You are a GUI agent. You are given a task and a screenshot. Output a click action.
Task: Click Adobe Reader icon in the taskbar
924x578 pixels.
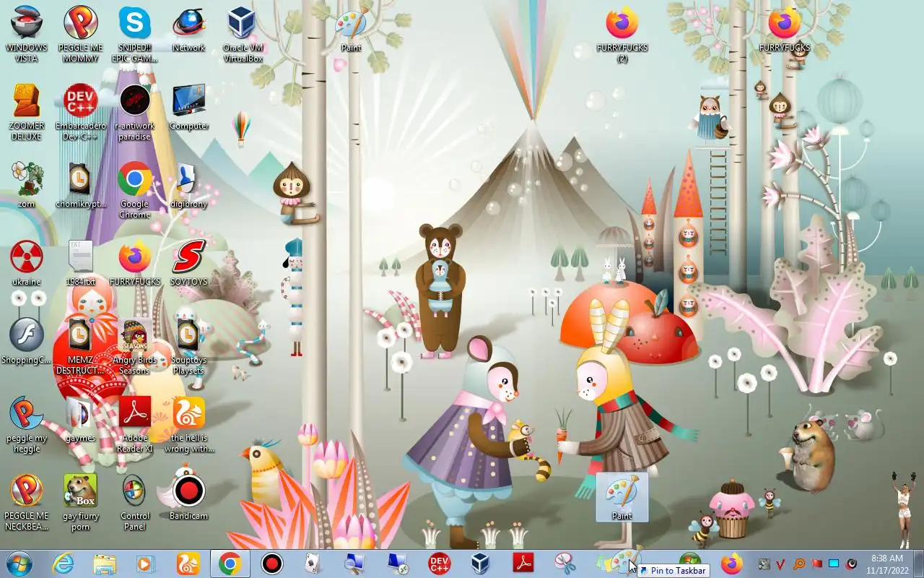pyautogui.click(x=523, y=564)
